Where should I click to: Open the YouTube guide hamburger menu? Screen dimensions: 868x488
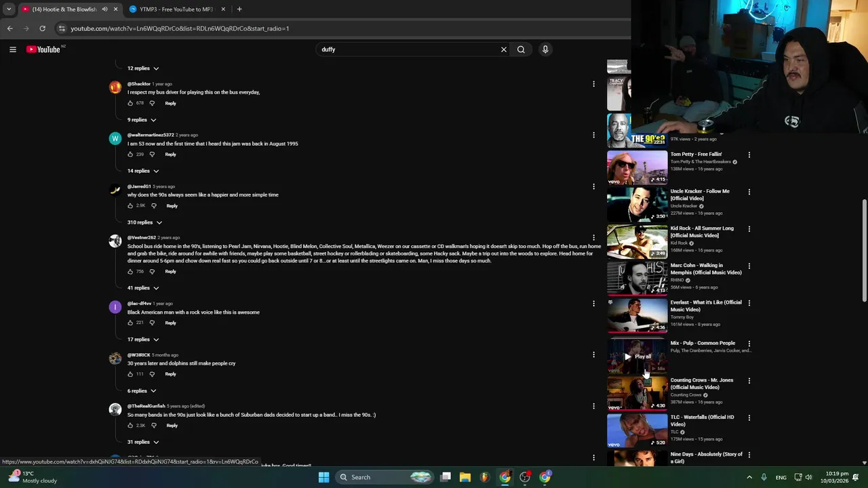(x=12, y=49)
